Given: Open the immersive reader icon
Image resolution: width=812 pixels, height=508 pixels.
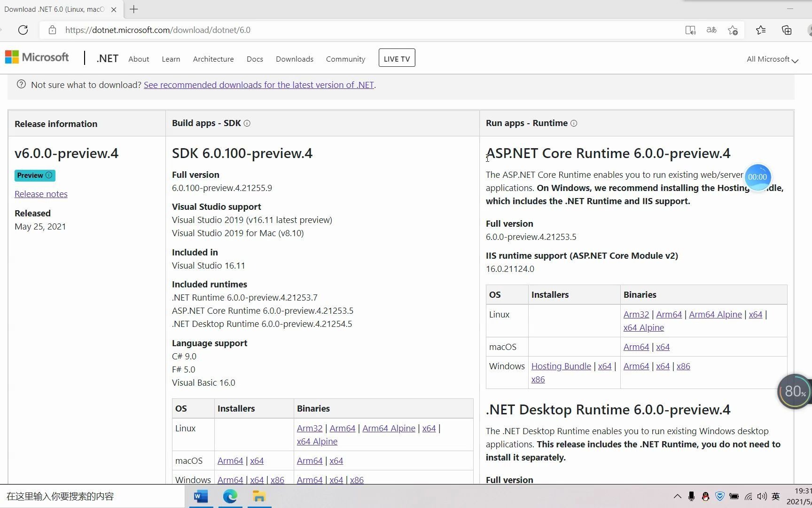Looking at the screenshot, I should coord(690,30).
